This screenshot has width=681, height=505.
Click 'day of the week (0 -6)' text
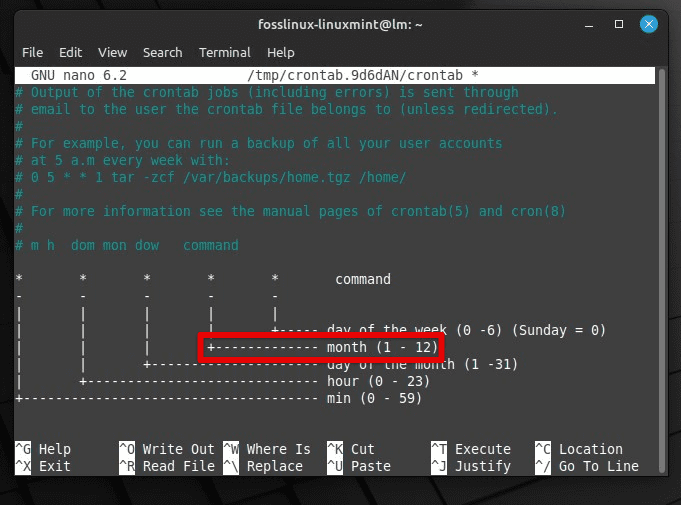pos(414,330)
